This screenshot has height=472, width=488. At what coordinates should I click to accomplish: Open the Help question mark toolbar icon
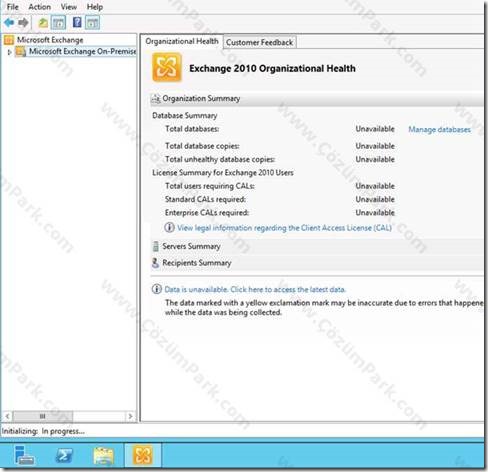(x=77, y=22)
